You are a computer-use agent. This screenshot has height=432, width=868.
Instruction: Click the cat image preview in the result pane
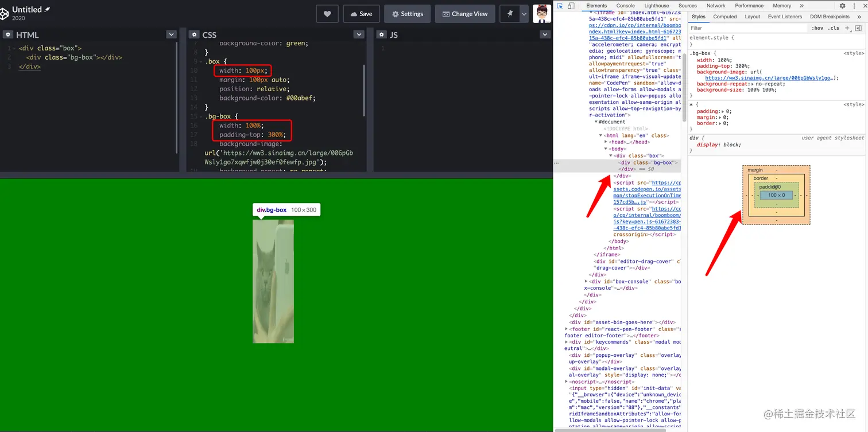(273, 281)
